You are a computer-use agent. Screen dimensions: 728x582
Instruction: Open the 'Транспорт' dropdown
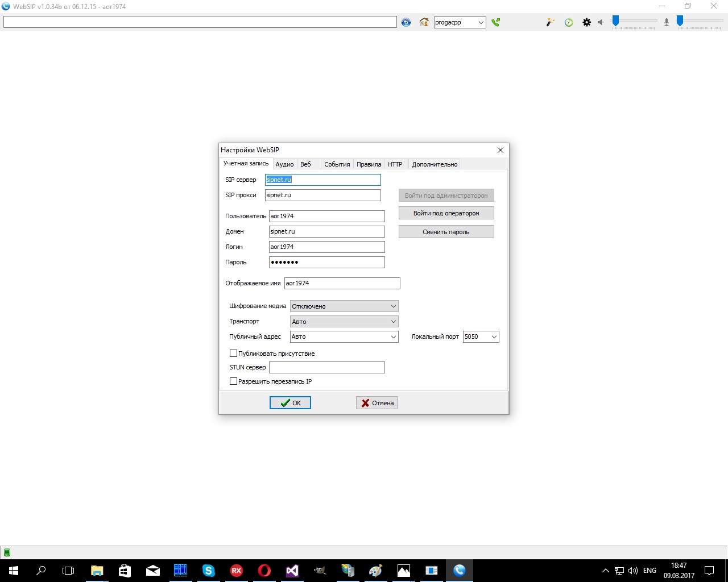pyautogui.click(x=344, y=322)
